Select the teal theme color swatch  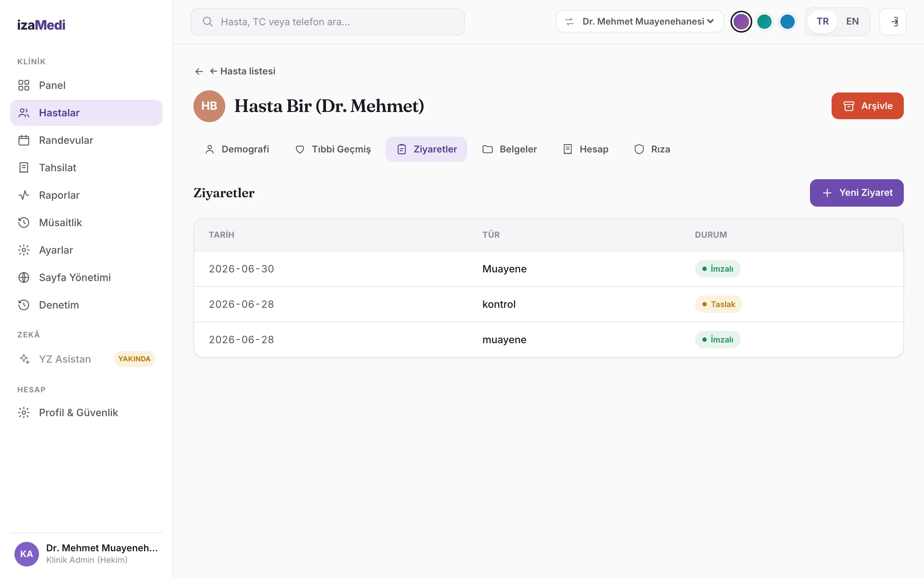764,22
